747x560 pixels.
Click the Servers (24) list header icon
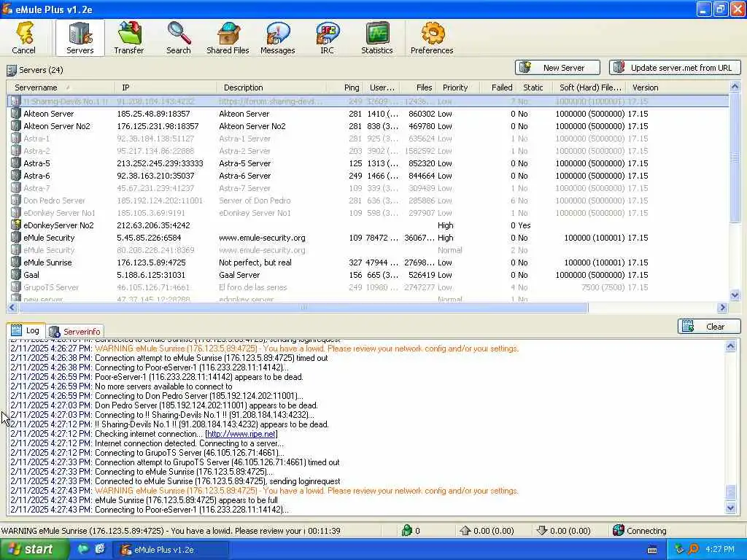click(12, 71)
